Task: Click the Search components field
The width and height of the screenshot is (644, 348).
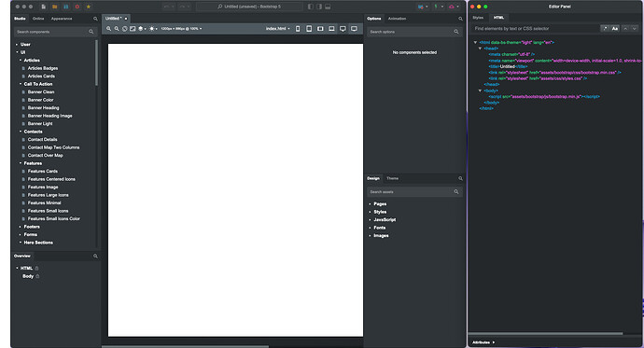Action: coord(55,32)
